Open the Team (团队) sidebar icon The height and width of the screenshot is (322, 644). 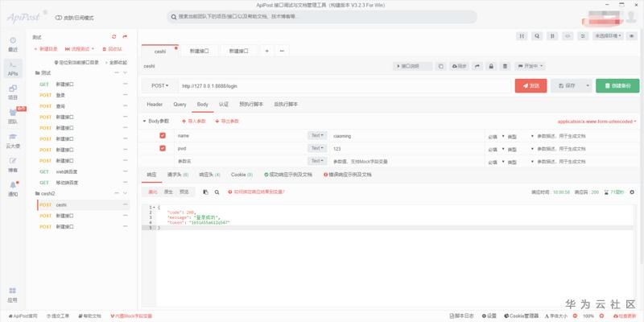click(13, 116)
